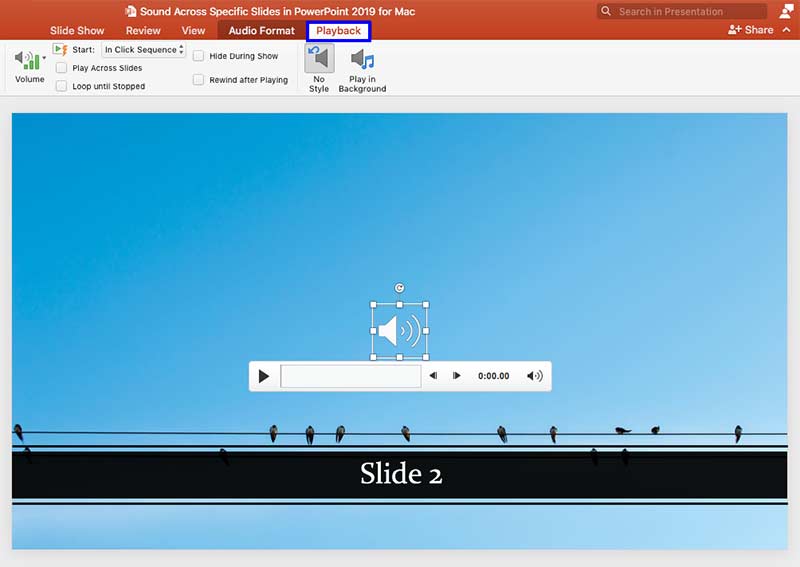This screenshot has width=800, height=567.
Task: Open the Review tab
Action: (x=143, y=31)
